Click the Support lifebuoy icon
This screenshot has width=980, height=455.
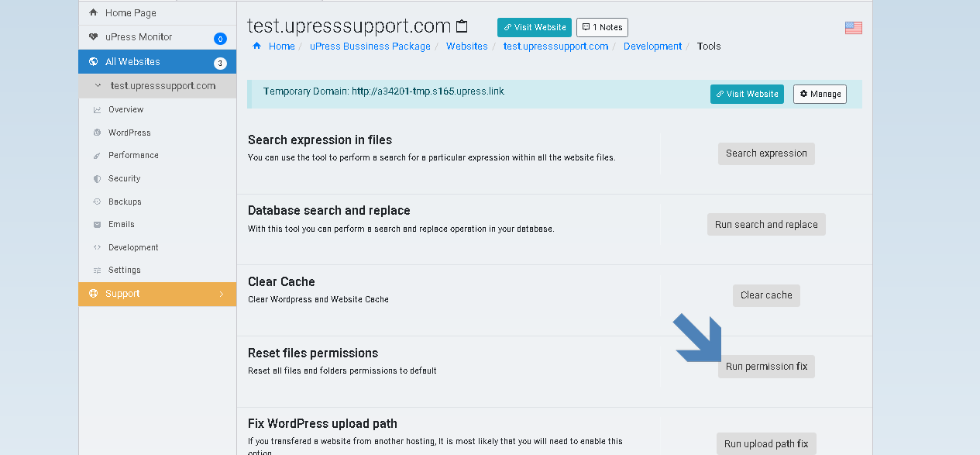tap(94, 294)
